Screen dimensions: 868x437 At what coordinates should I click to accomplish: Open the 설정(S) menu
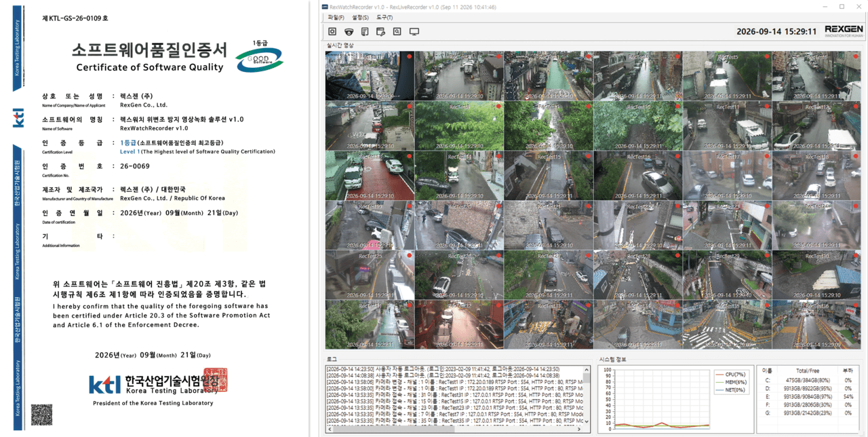coord(360,17)
